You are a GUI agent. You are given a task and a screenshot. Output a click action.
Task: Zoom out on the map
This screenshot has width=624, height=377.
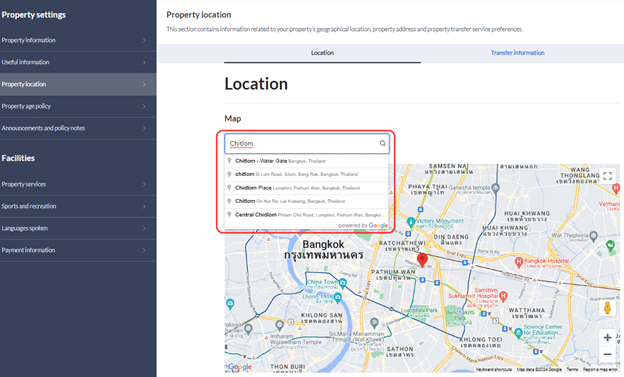coord(607,354)
